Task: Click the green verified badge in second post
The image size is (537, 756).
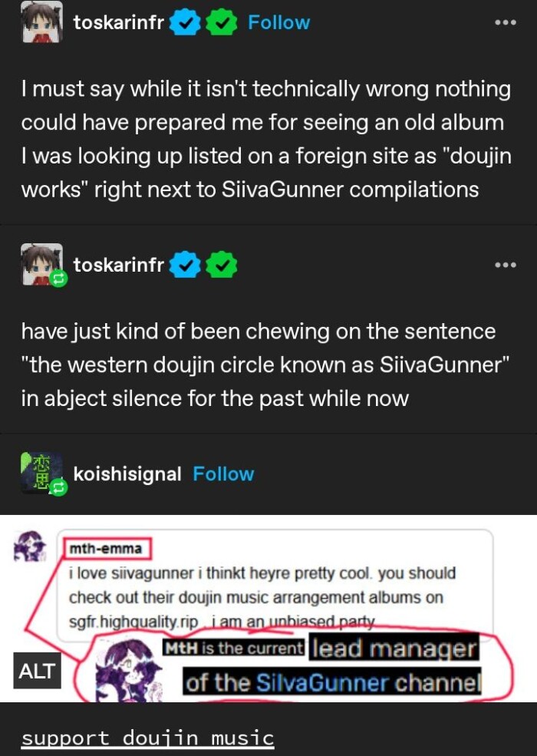Action: [221, 265]
